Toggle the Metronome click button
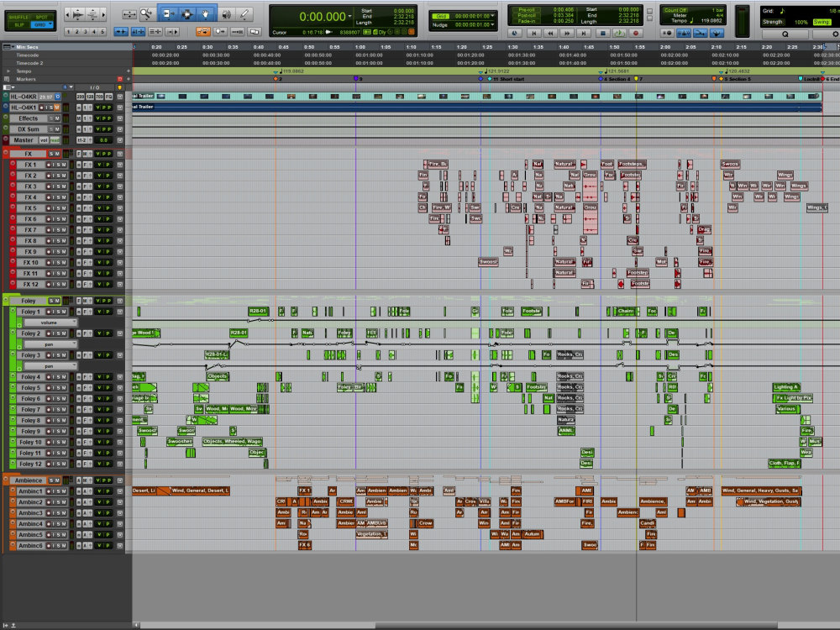Screen dimensions: 840x630 pyautogui.click(x=684, y=34)
